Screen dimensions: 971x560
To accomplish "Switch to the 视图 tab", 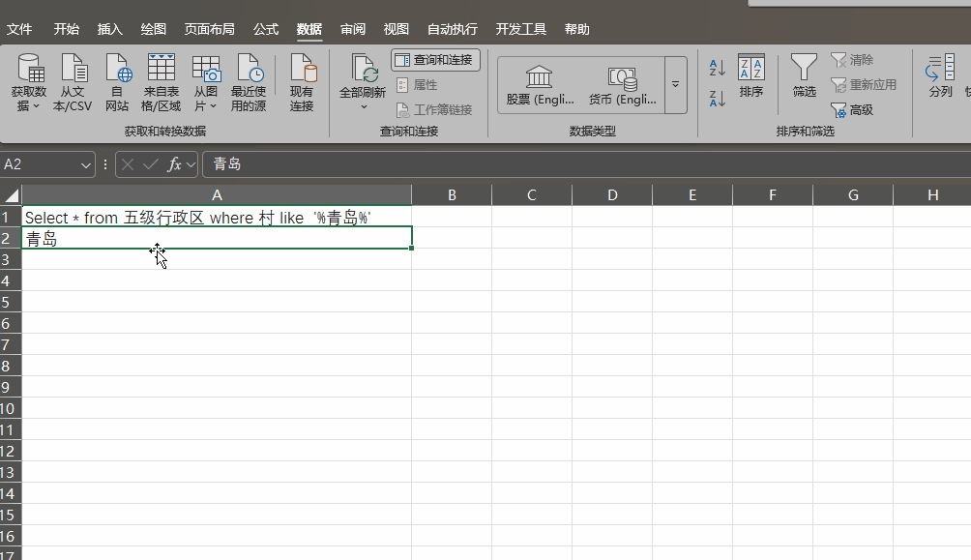I will point(396,29).
